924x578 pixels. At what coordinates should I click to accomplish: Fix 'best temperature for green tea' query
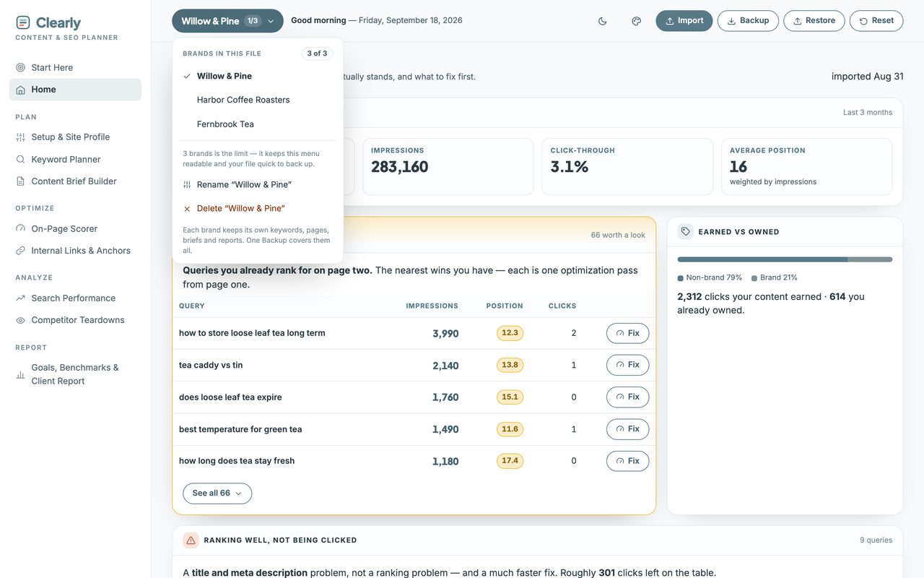pos(628,429)
